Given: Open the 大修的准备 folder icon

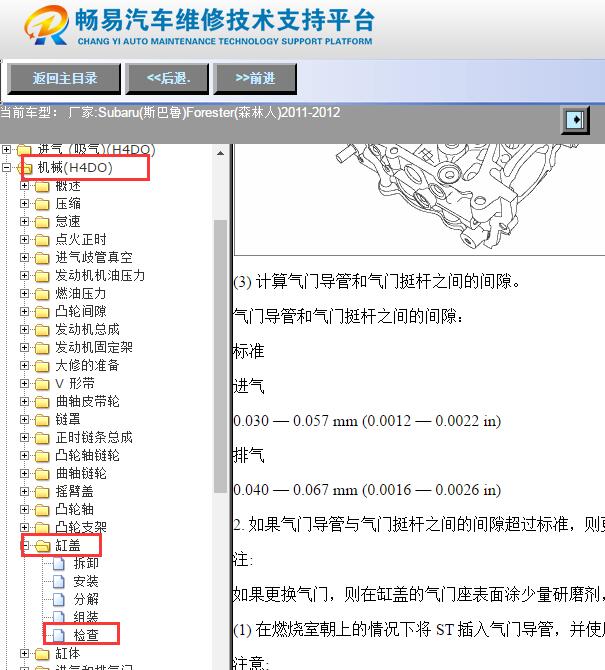Looking at the screenshot, I should (x=42, y=366).
